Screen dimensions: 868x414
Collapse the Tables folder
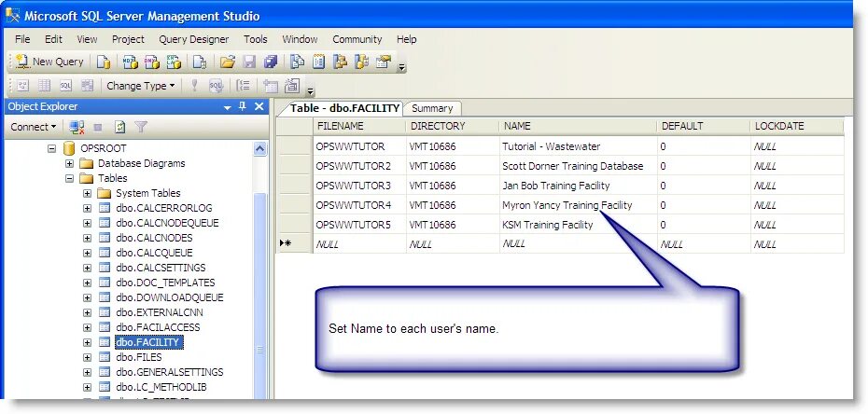tap(69, 178)
